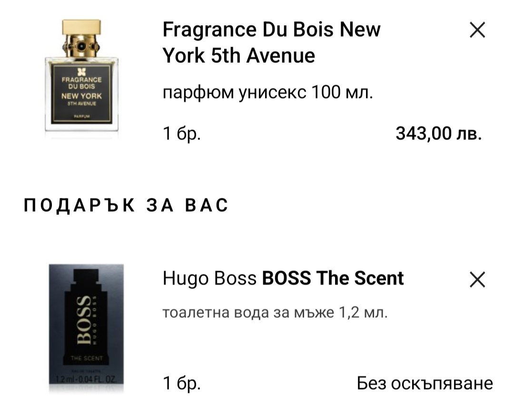This screenshot has width=514, height=420.
Task: Click the 'ПОДАРЪК ЗА ВАС' section heading
Action: click(126, 205)
